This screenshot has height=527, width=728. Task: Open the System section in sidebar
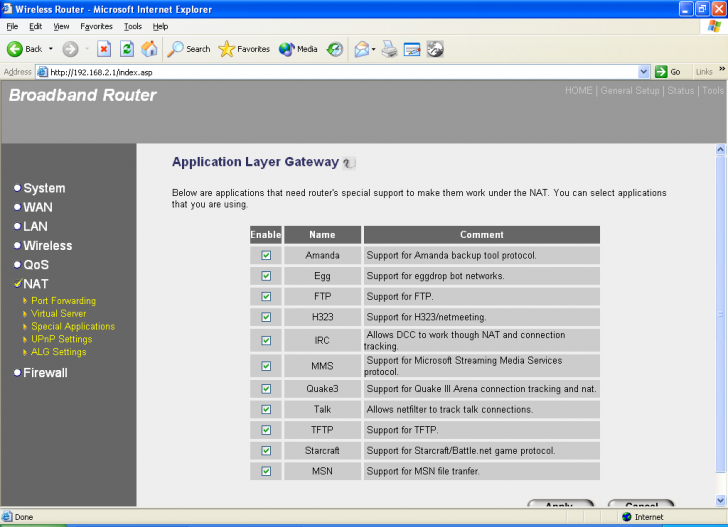click(x=44, y=188)
